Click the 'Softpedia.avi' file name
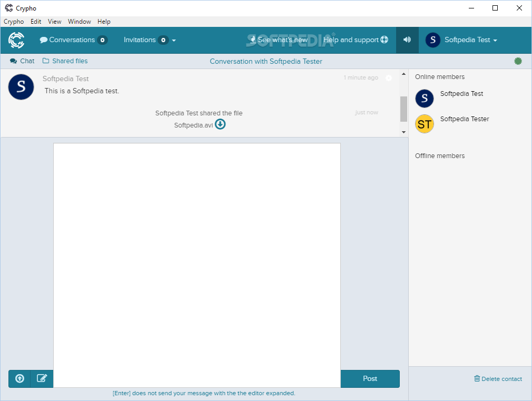Image resolution: width=532 pixels, height=401 pixels. point(193,125)
